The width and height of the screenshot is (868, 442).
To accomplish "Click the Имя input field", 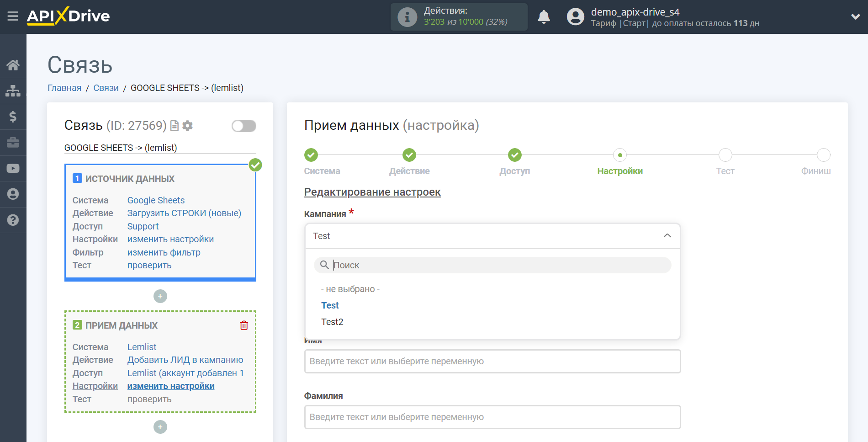I will (x=492, y=361).
